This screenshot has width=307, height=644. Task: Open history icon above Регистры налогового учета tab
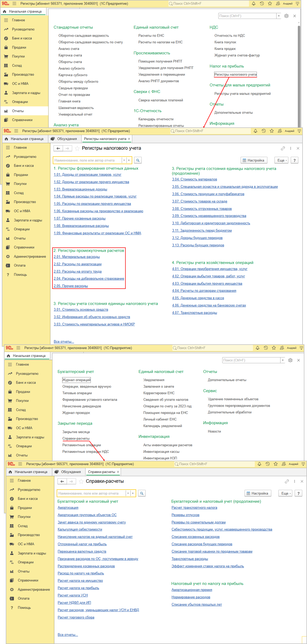pos(263,131)
